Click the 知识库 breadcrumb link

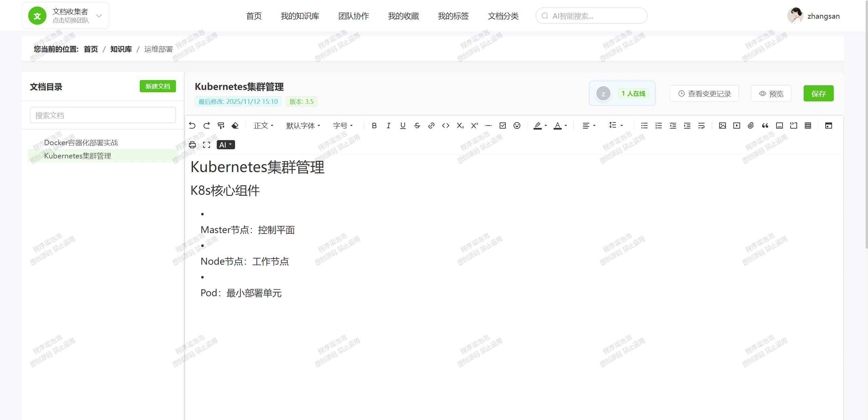tap(121, 49)
